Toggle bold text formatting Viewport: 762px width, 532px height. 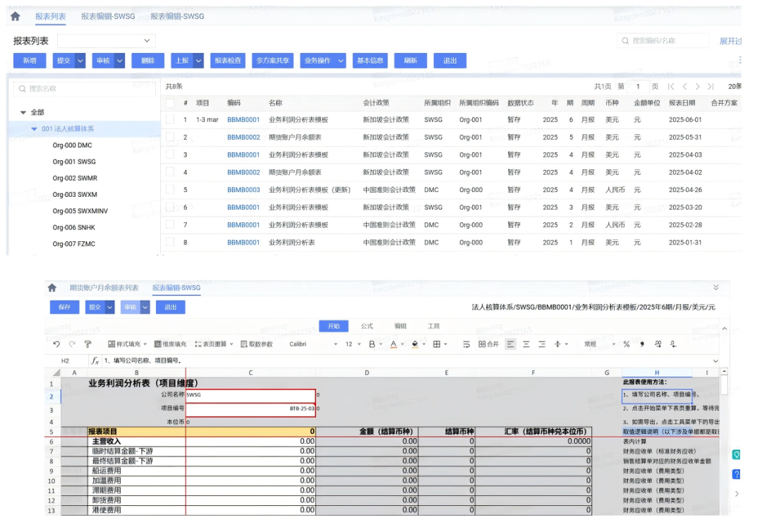[372, 344]
